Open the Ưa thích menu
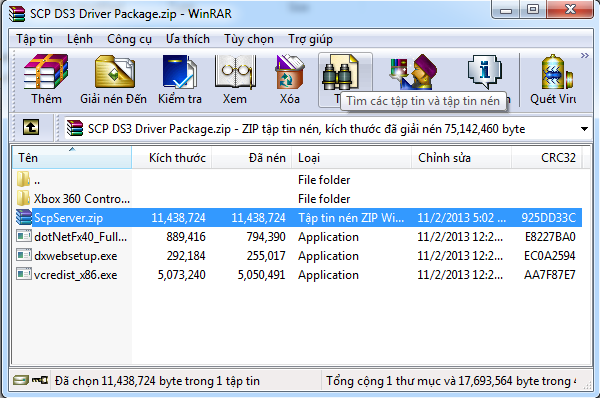This screenshot has height=398, width=600. [188, 39]
